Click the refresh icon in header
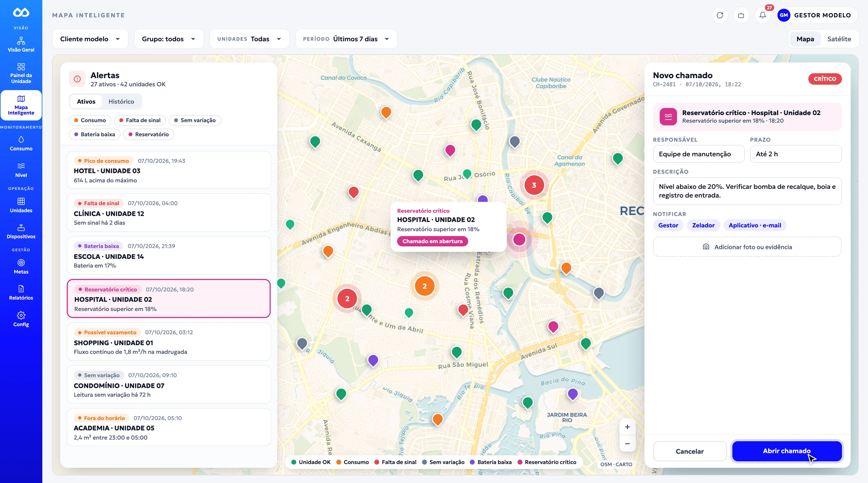The width and height of the screenshot is (868, 483). tap(720, 15)
